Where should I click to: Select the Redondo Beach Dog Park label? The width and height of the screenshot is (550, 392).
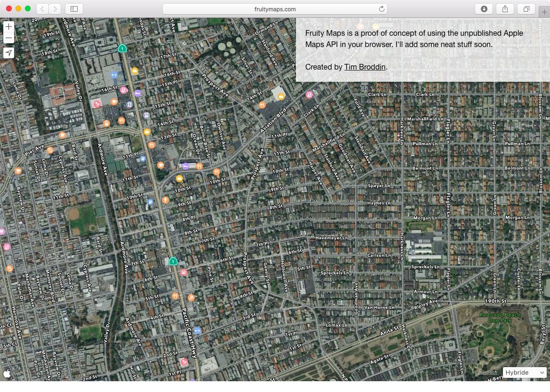coord(500,317)
